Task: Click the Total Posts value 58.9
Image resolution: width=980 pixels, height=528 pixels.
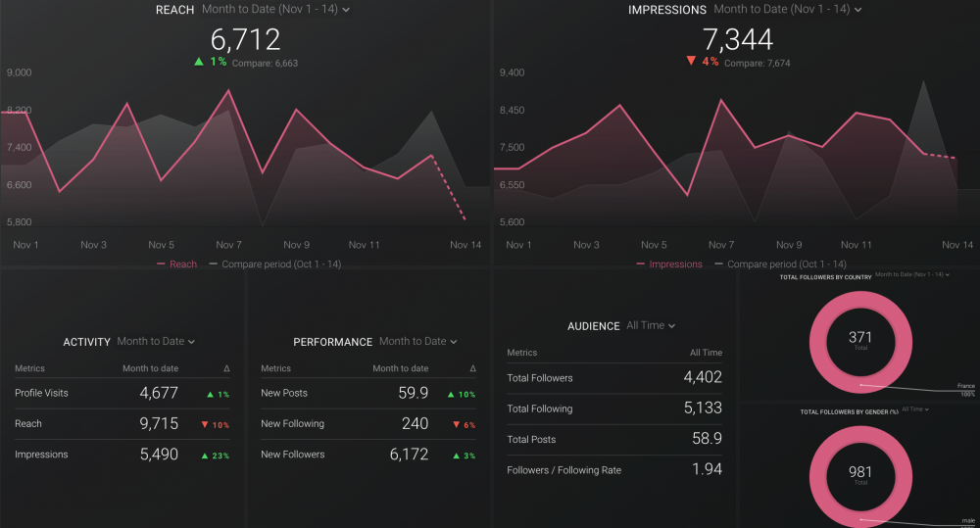Action: (x=707, y=439)
